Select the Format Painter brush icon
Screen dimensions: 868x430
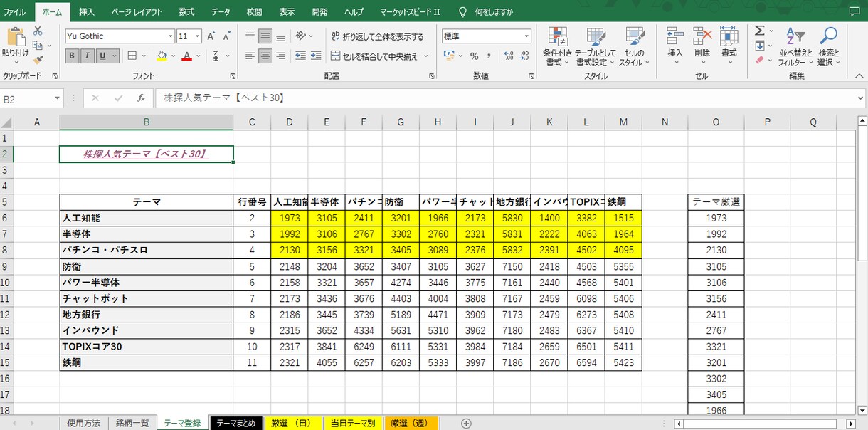pos(38,59)
